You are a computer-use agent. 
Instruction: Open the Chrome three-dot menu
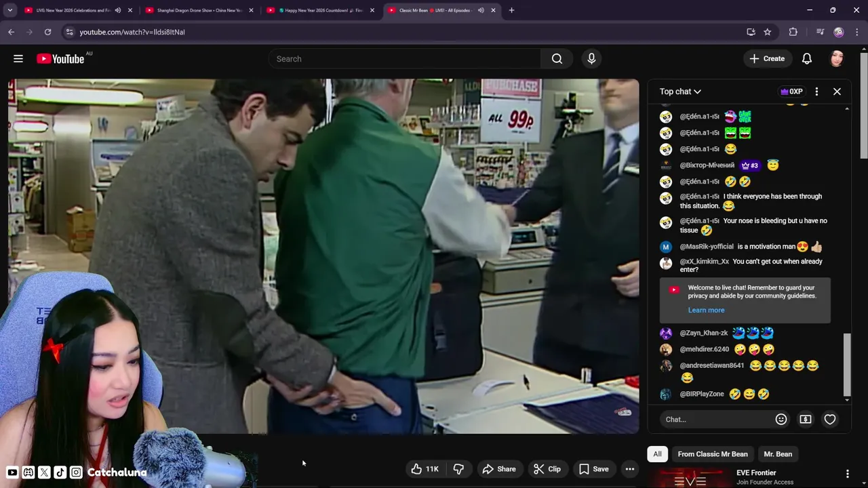pos(857,32)
